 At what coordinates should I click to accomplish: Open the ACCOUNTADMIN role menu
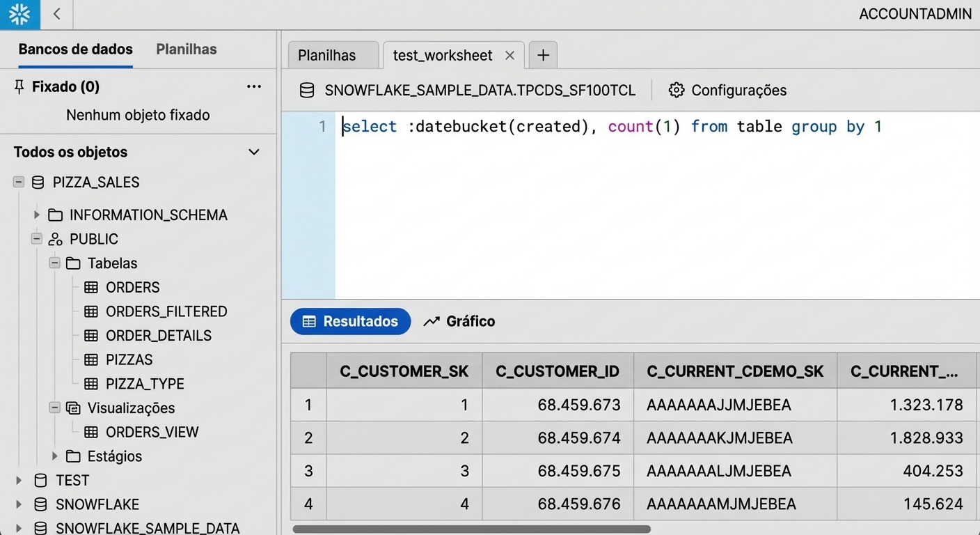(915, 14)
